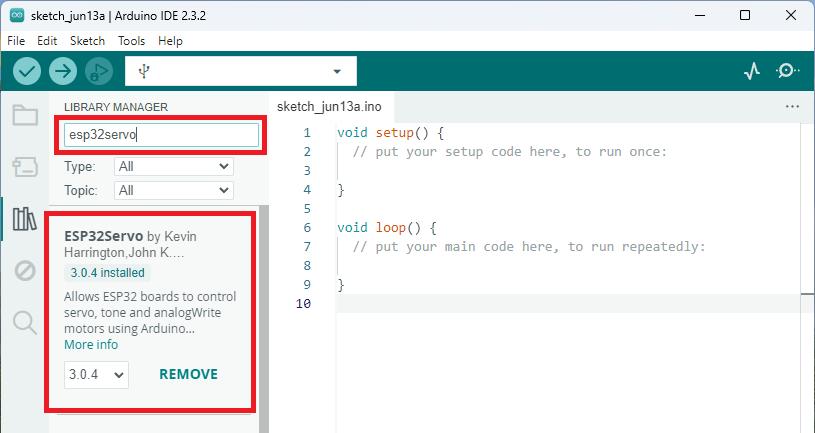Image resolution: width=815 pixels, height=433 pixels.
Task: Open the Serial Plotter
Action: click(x=752, y=71)
